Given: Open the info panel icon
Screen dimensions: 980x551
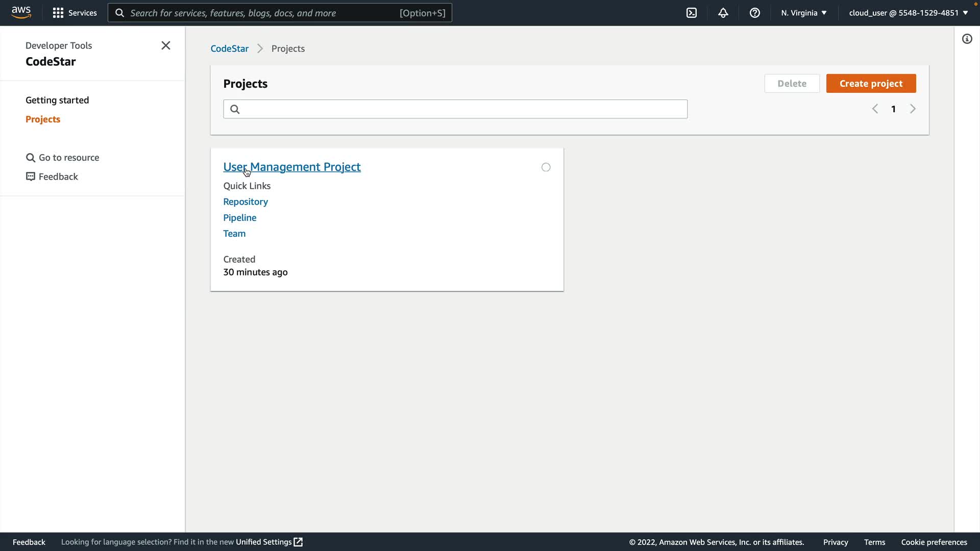Looking at the screenshot, I should [967, 39].
